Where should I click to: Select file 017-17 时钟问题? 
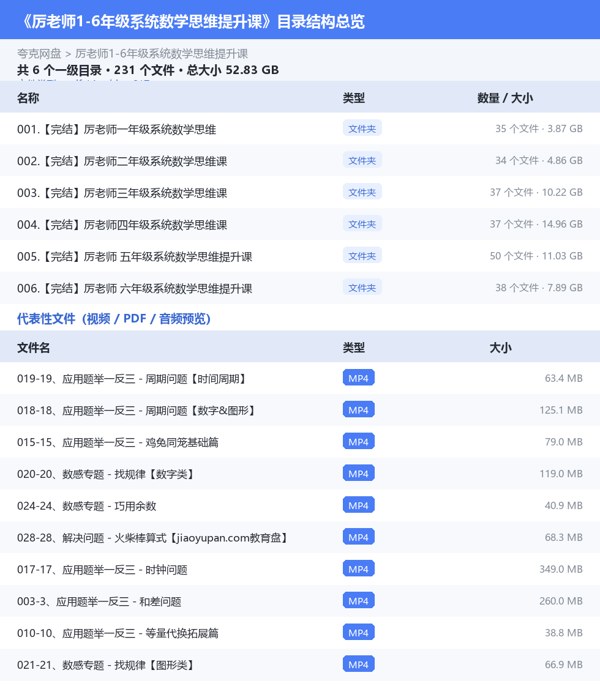pyautogui.click(x=102, y=570)
